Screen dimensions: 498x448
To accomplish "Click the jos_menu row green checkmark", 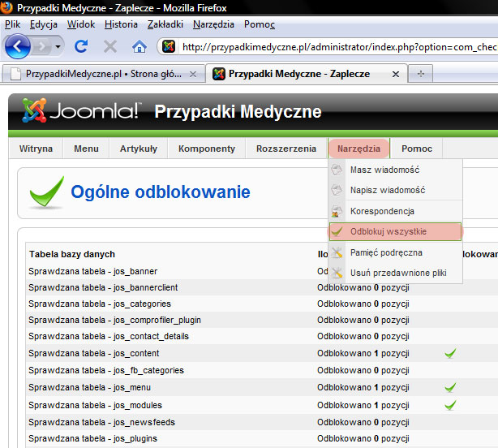I will coord(450,387).
